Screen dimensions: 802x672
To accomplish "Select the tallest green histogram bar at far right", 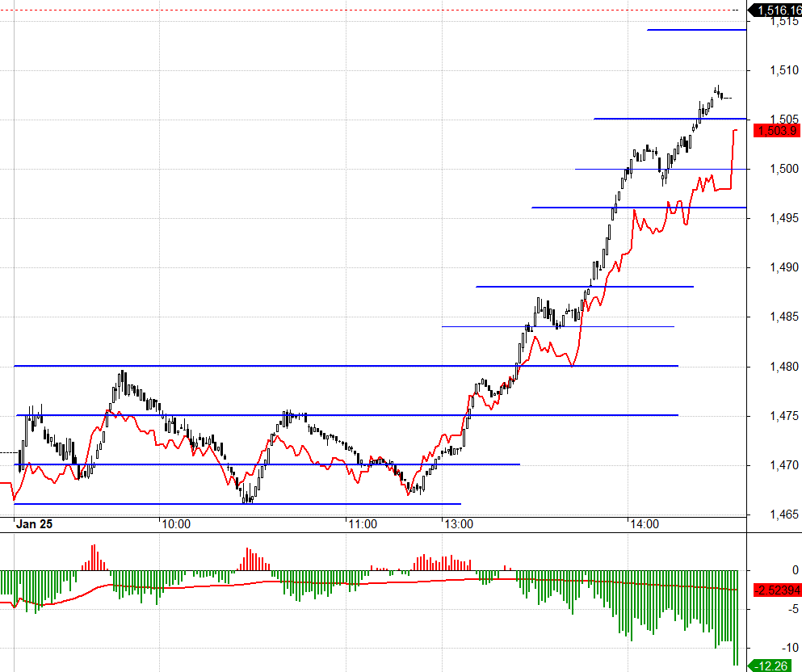I will pos(737,618).
